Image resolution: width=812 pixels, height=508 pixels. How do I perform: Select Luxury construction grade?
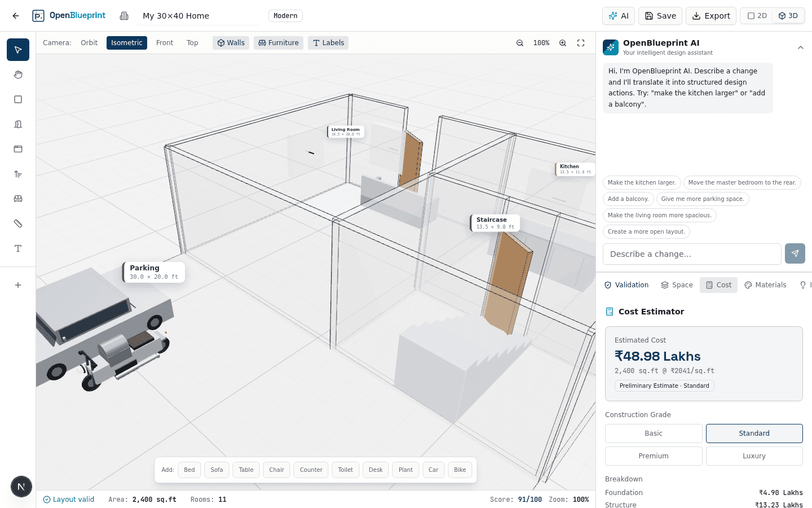(x=754, y=456)
